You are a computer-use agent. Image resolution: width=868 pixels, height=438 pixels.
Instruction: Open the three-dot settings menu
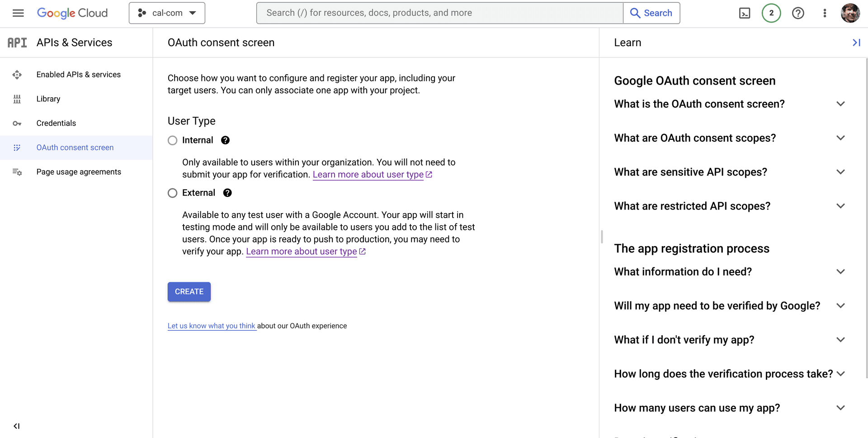825,13
